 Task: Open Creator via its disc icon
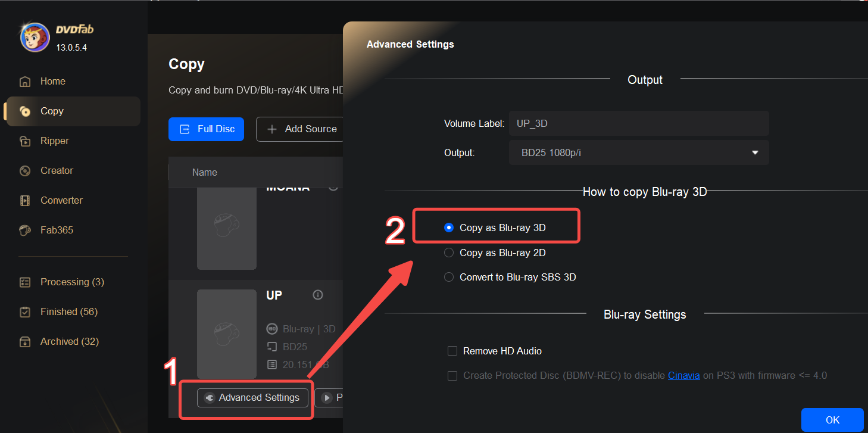click(x=25, y=171)
